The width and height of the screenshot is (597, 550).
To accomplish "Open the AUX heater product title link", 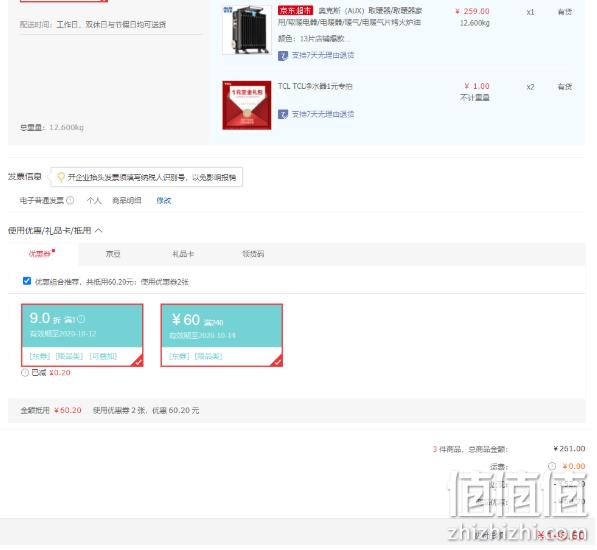I will (350, 16).
